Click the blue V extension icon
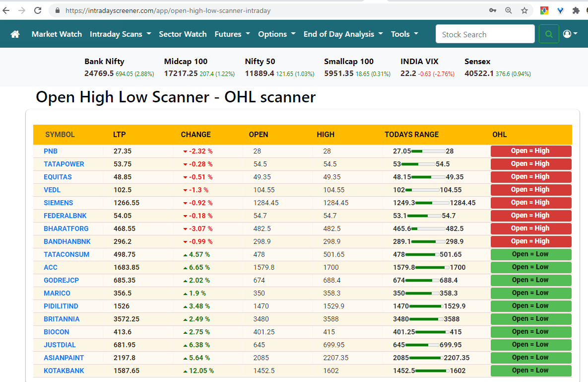 click(560, 10)
